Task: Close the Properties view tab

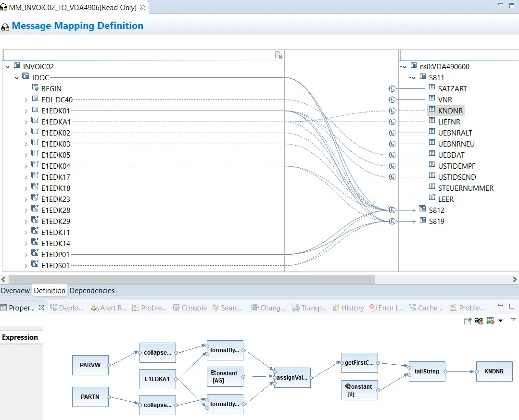Action: coord(41,308)
